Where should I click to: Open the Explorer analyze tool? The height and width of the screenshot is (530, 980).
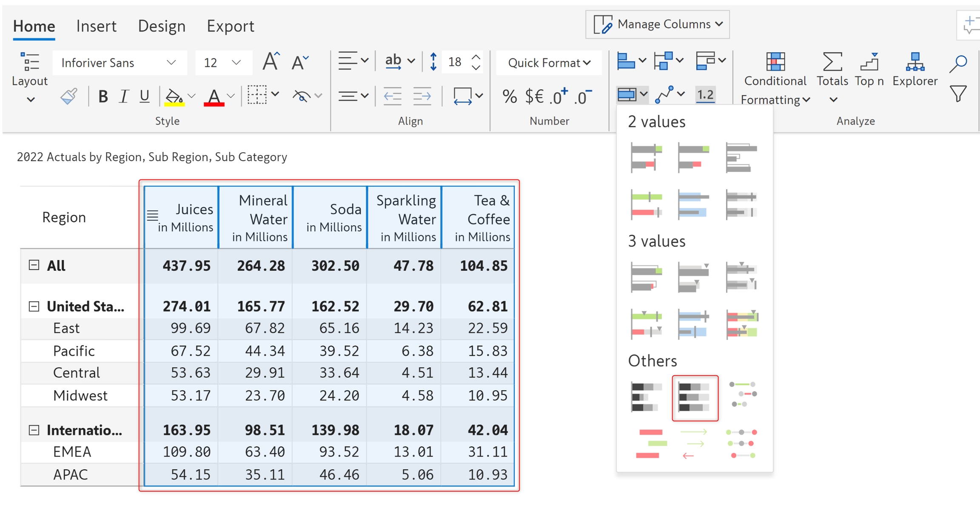914,69
